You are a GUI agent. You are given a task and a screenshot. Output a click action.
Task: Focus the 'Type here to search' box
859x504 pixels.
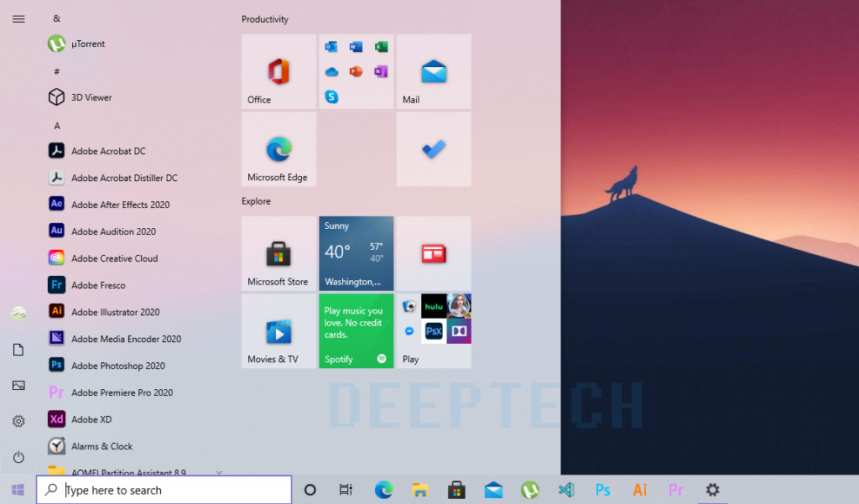[x=164, y=490]
